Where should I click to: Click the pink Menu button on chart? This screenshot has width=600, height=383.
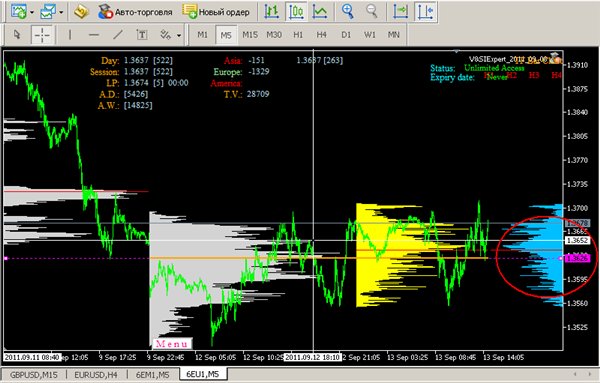click(172, 344)
